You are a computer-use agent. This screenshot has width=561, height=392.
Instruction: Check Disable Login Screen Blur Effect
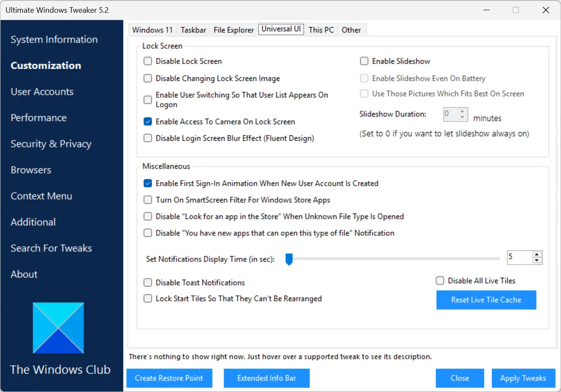pyautogui.click(x=148, y=138)
